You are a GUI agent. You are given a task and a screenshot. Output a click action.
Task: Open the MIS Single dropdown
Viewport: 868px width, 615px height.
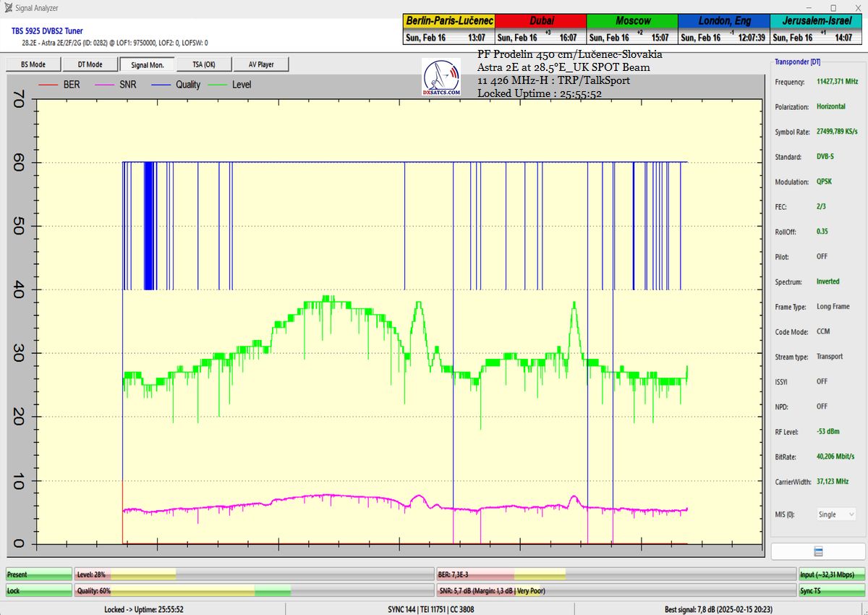[835, 514]
